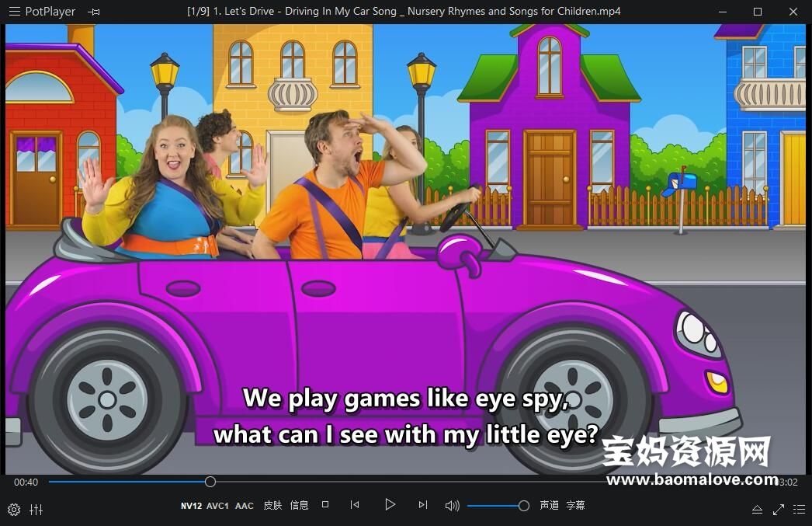Click the file title in the title bar
Screen dimensions: 812x526
404,12
